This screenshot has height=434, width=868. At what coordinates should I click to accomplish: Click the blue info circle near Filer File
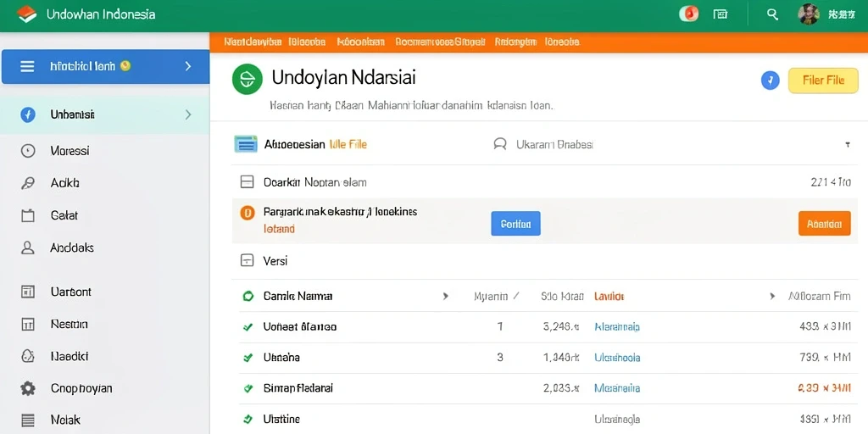pyautogui.click(x=771, y=81)
